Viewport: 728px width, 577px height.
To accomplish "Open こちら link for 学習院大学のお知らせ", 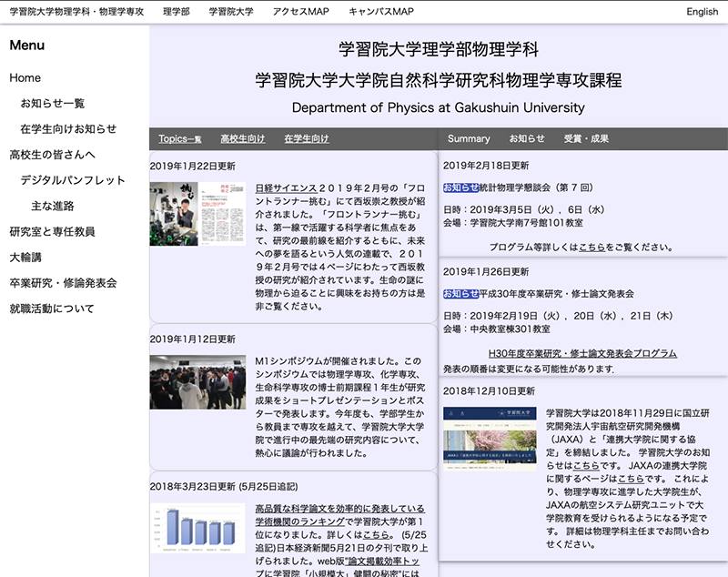I will point(586,465).
